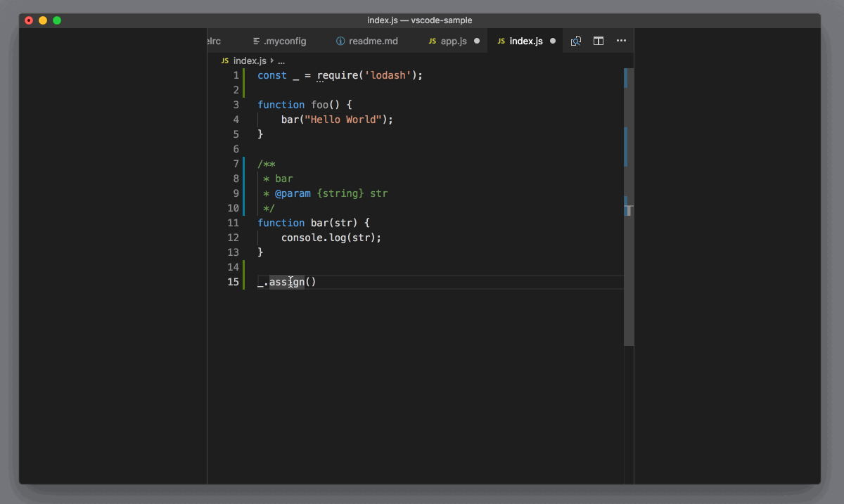
Task: Click the unsaved dot on index.js tab
Action: pyautogui.click(x=553, y=41)
